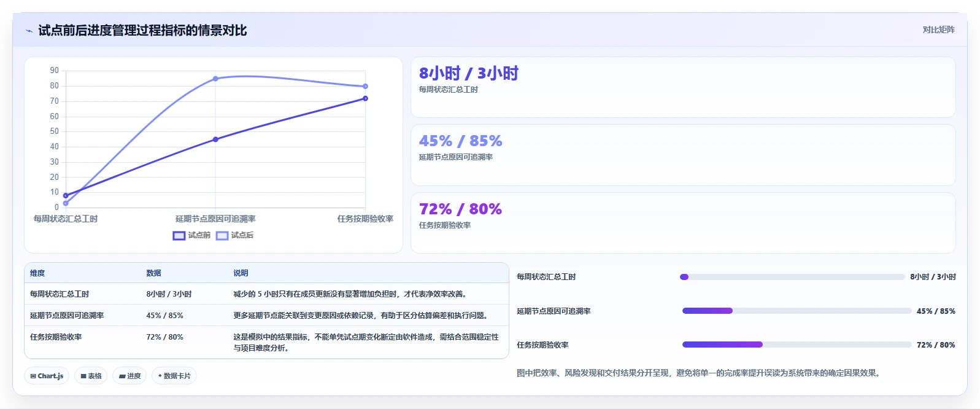Select the 数据卡片 tag
The width and height of the screenshot is (980, 409).
[174, 376]
